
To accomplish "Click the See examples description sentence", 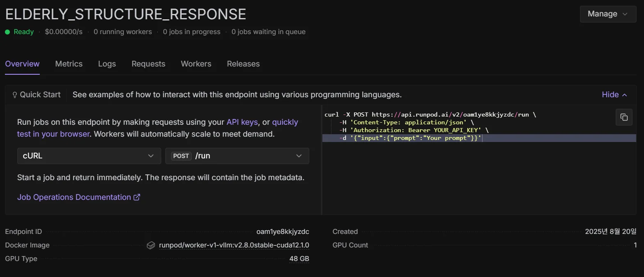I will pyautogui.click(x=237, y=95).
